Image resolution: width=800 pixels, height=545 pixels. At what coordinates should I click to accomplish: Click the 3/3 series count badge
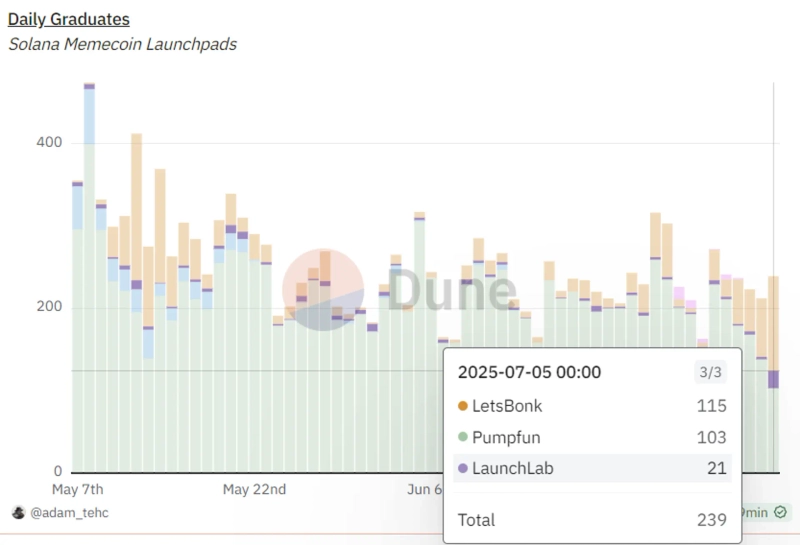click(709, 372)
